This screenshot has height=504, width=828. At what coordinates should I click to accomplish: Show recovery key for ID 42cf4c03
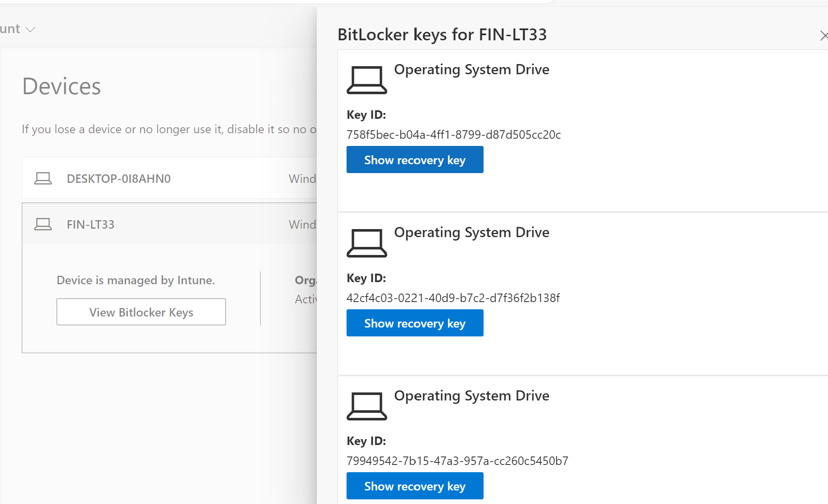[414, 323]
